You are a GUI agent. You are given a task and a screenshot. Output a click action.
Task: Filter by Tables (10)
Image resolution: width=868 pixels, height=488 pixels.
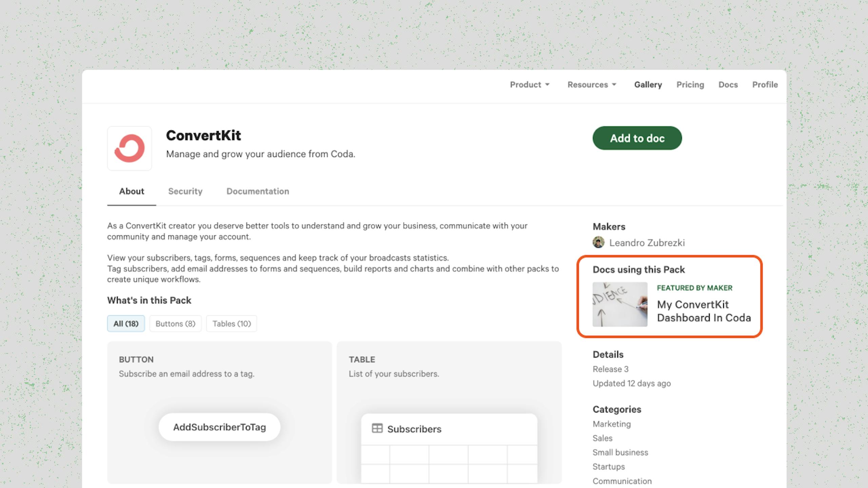point(232,324)
